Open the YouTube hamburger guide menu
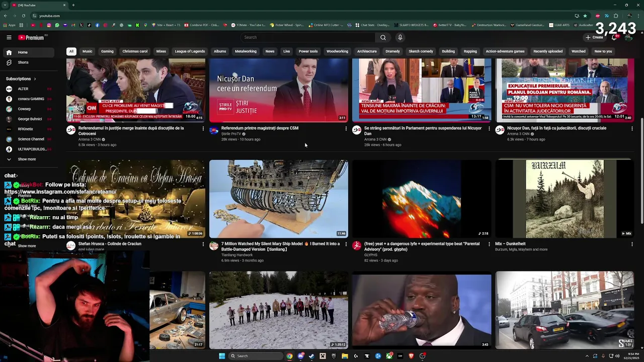 [x=9, y=37]
